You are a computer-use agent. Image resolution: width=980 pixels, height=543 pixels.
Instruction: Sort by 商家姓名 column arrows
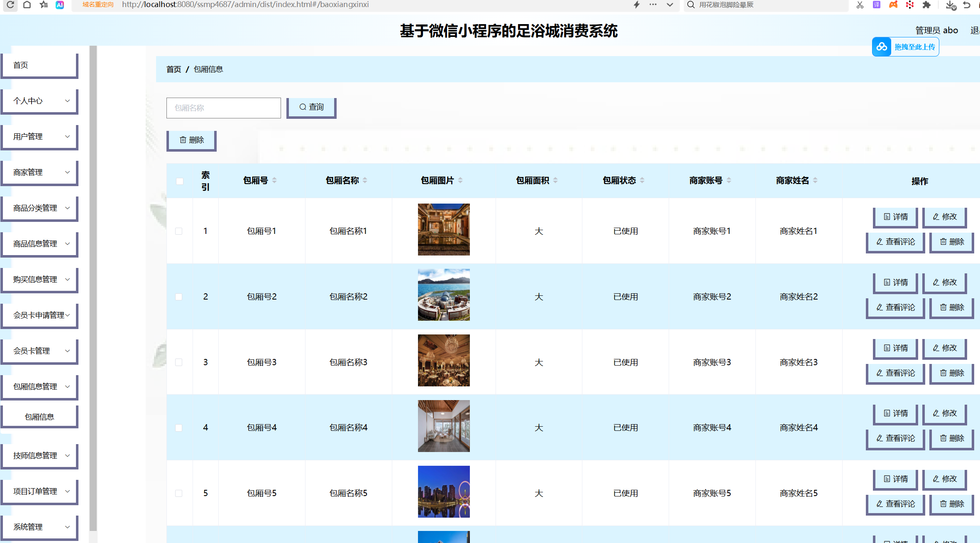(x=815, y=180)
